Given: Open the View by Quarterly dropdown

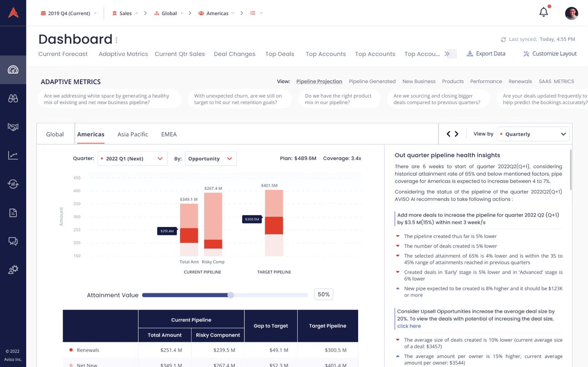Looking at the screenshot, I should pos(533,134).
